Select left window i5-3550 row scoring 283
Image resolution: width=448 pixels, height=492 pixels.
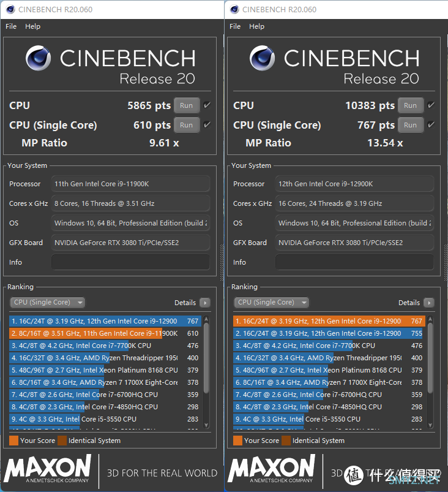click(x=105, y=419)
